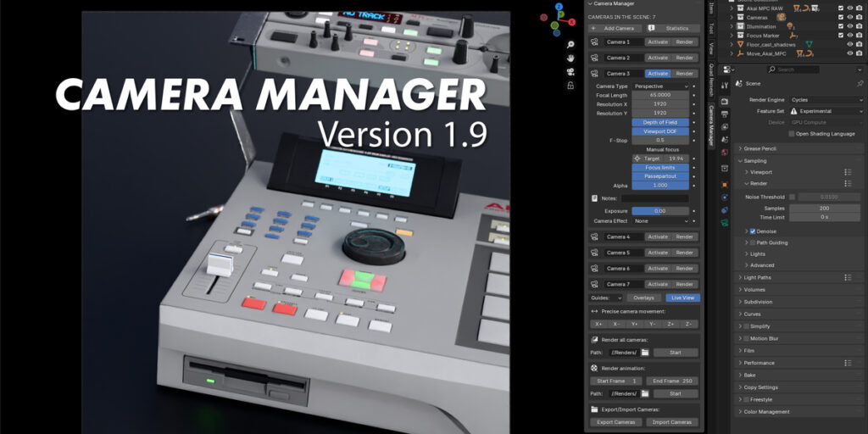The width and height of the screenshot is (868, 434).
Task: Expand the Performance panel
Action: pyautogui.click(x=798, y=363)
